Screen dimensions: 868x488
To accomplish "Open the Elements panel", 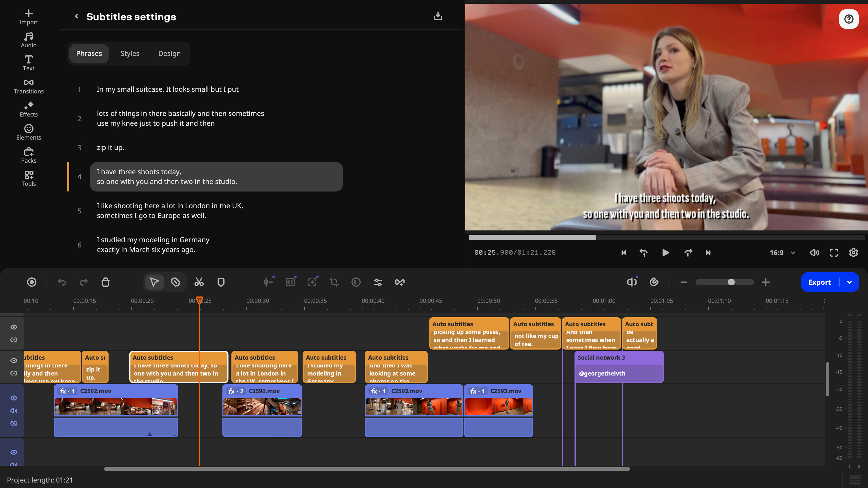I will [x=29, y=132].
